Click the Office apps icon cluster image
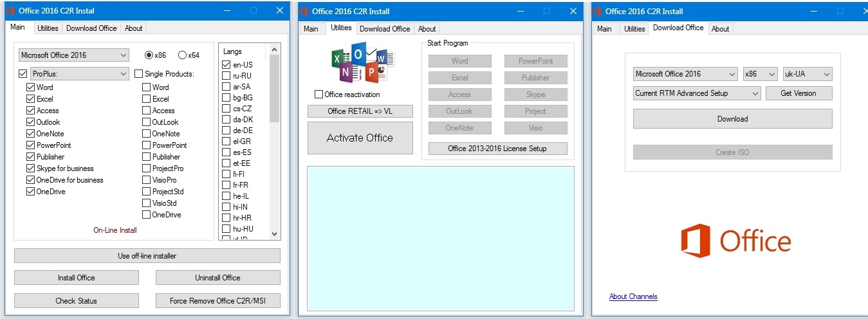The width and height of the screenshot is (868, 319). [x=359, y=62]
